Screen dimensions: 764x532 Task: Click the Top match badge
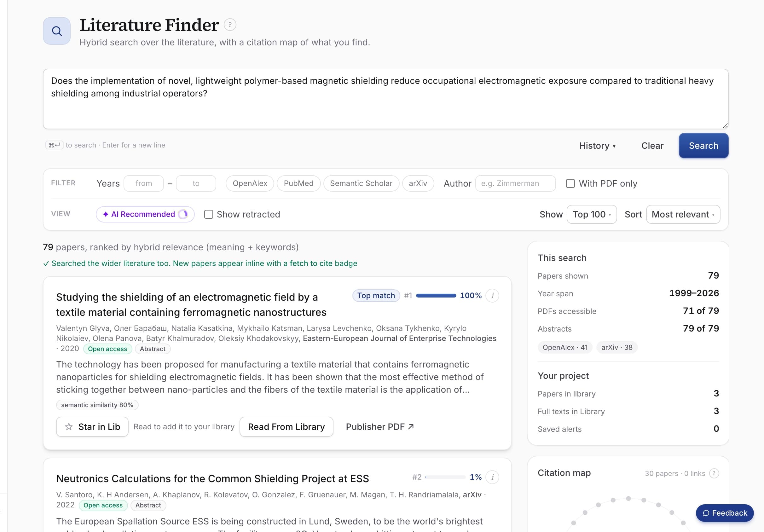(376, 295)
